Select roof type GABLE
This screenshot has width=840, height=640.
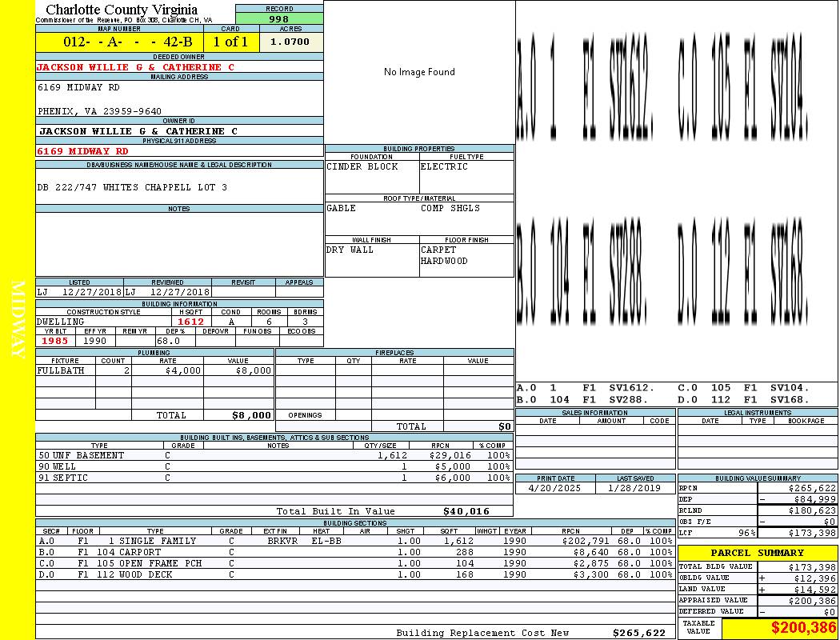pos(342,208)
